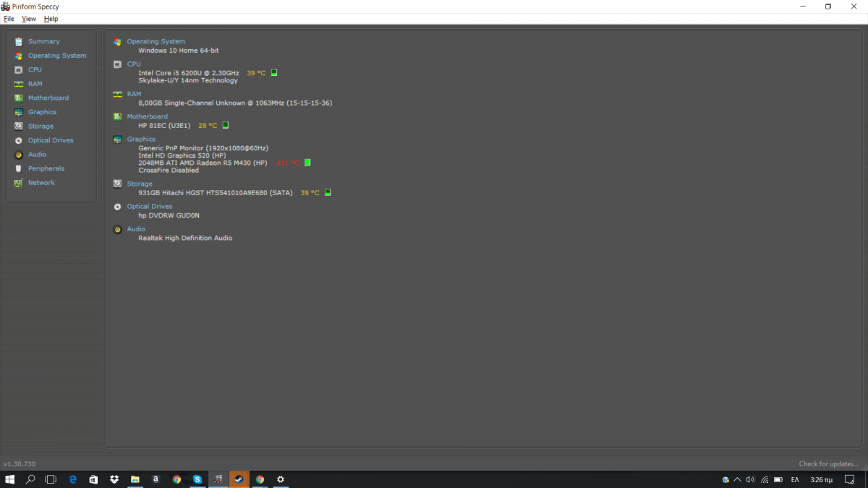This screenshot has height=488, width=868.
Task: Click the Motherboard heading in the summary
Action: click(147, 116)
